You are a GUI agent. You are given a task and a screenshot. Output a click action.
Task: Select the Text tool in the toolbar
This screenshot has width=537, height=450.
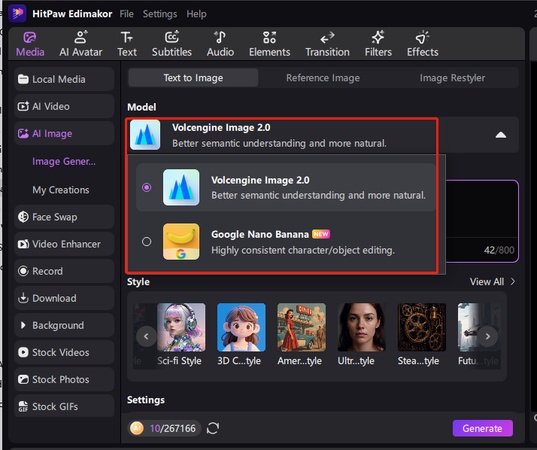[127, 44]
